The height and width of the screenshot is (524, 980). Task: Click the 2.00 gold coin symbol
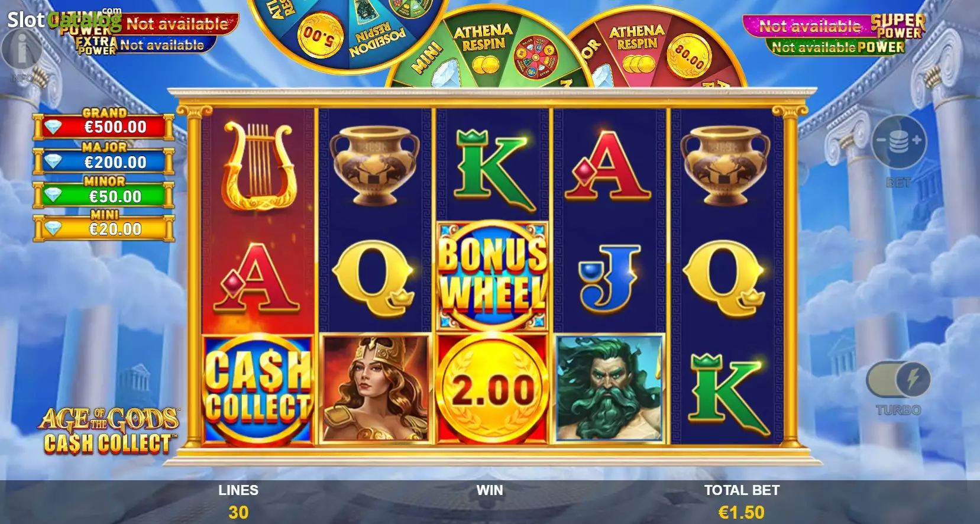click(x=492, y=390)
